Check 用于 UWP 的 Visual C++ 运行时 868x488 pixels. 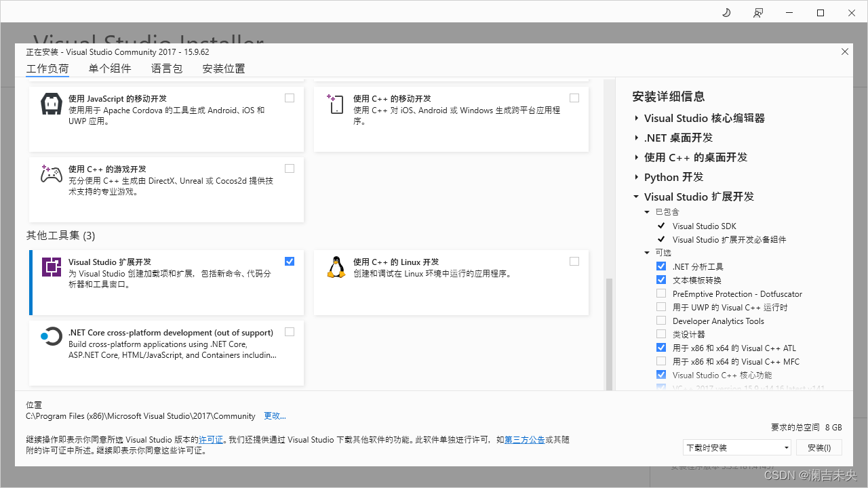click(661, 307)
